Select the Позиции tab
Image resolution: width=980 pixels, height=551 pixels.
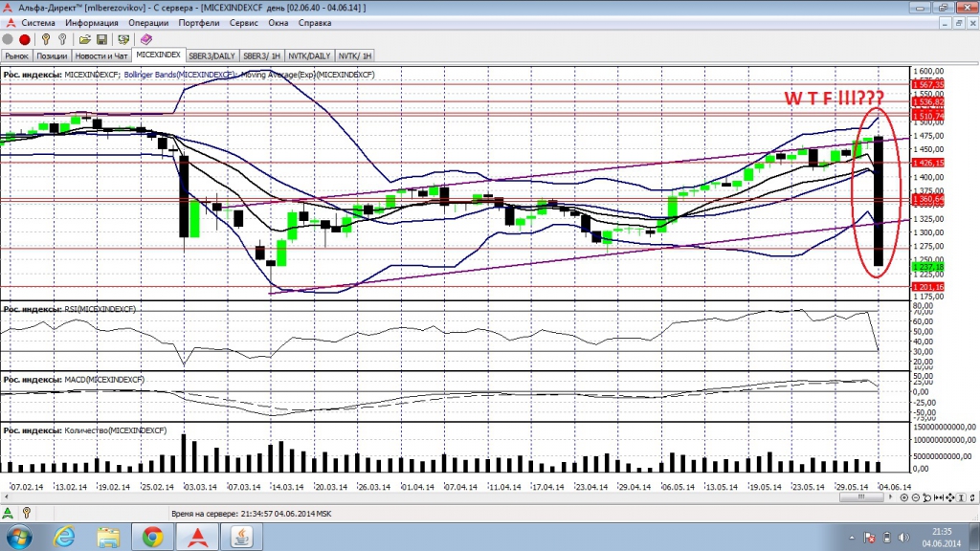click(x=52, y=55)
